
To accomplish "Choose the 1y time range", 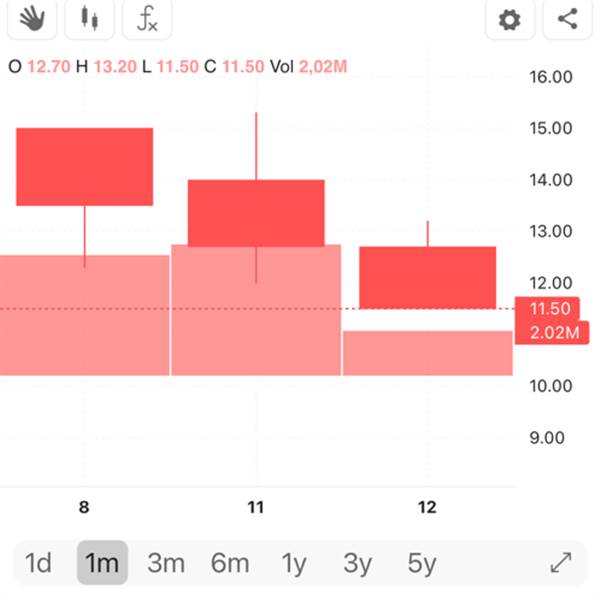I will [x=294, y=563].
